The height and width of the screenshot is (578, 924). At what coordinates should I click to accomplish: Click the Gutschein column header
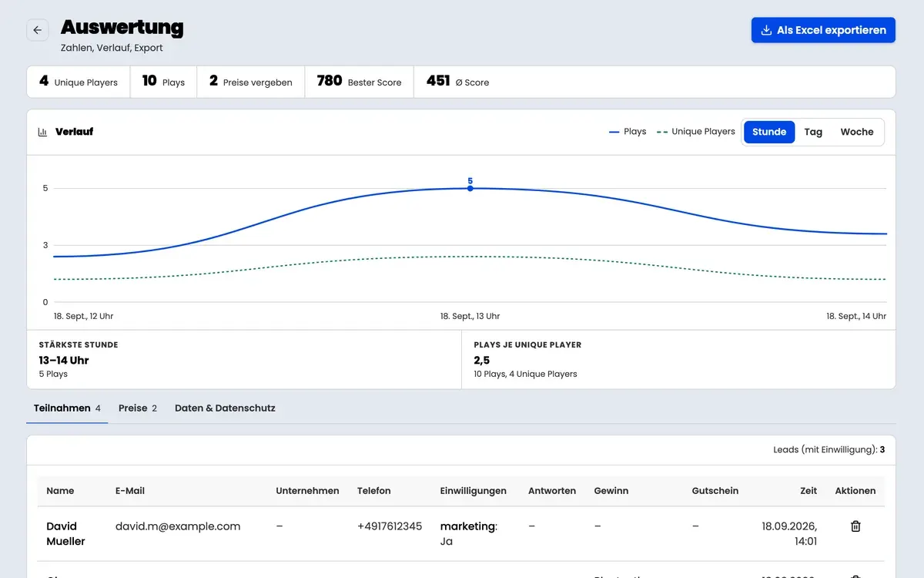click(x=715, y=491)
